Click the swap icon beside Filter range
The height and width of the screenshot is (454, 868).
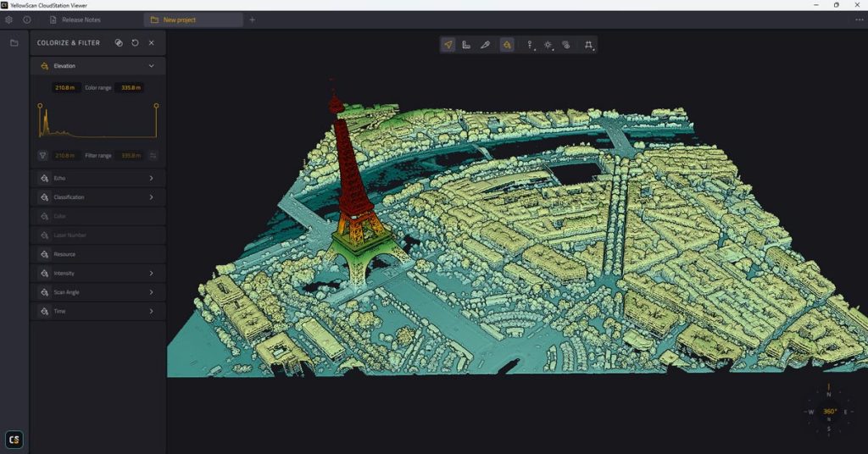[153, 155]
